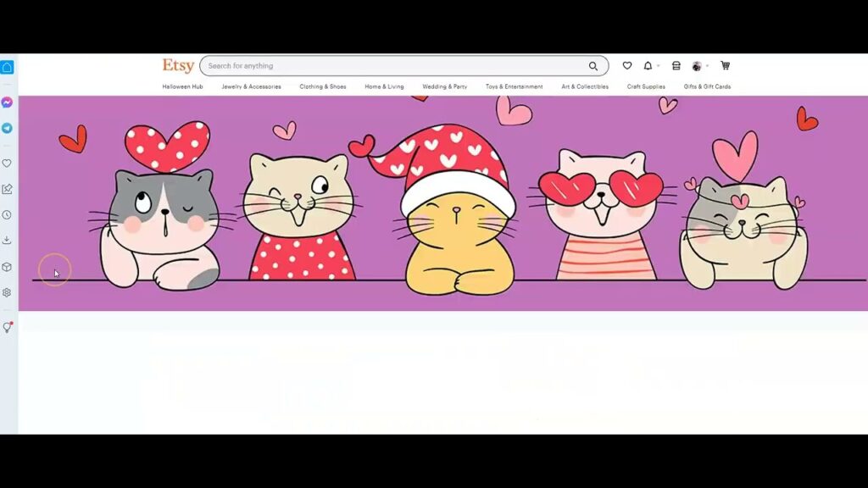
Task: Open Telegram in the browser sidebar
Action: [7, 128]
